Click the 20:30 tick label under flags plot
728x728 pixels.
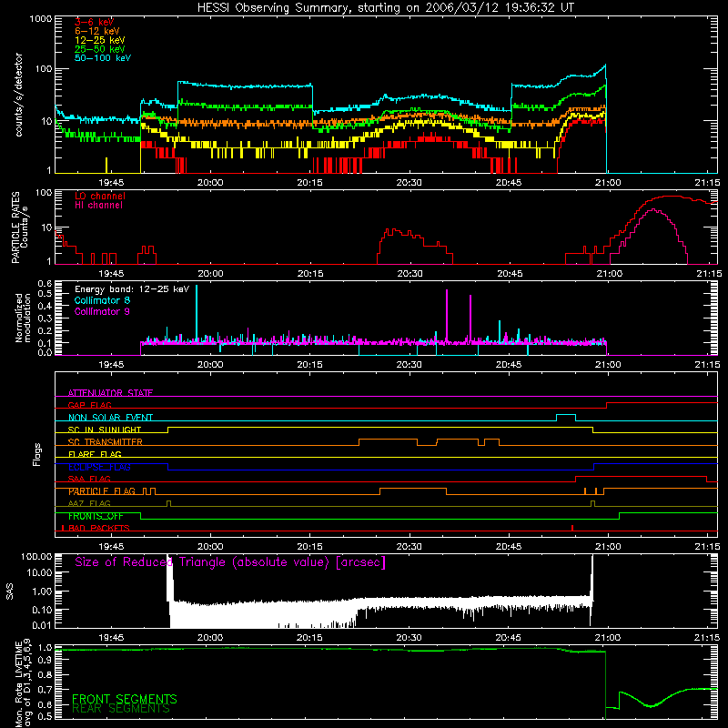point(409,547)
